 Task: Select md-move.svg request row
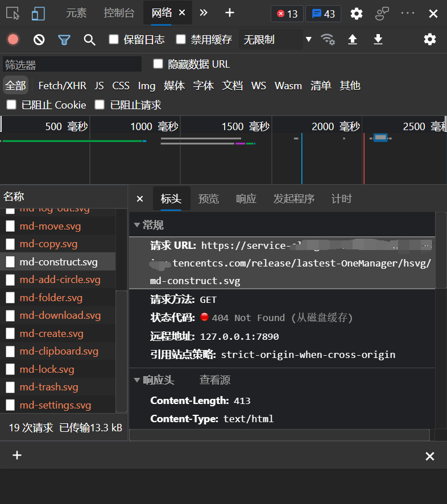pyautogui.click(x=58, y=226)
